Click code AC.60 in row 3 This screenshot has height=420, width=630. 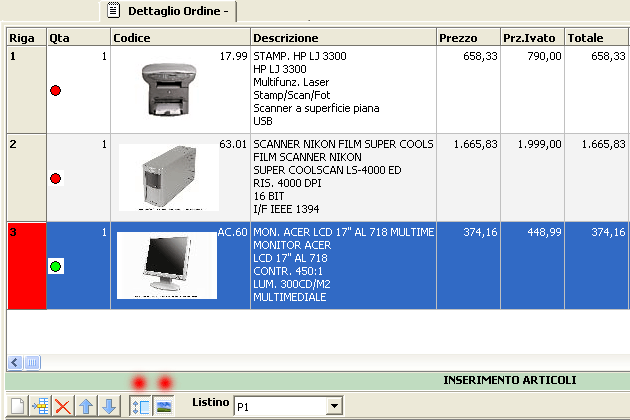pyautogui.click(x=233, y=232)
